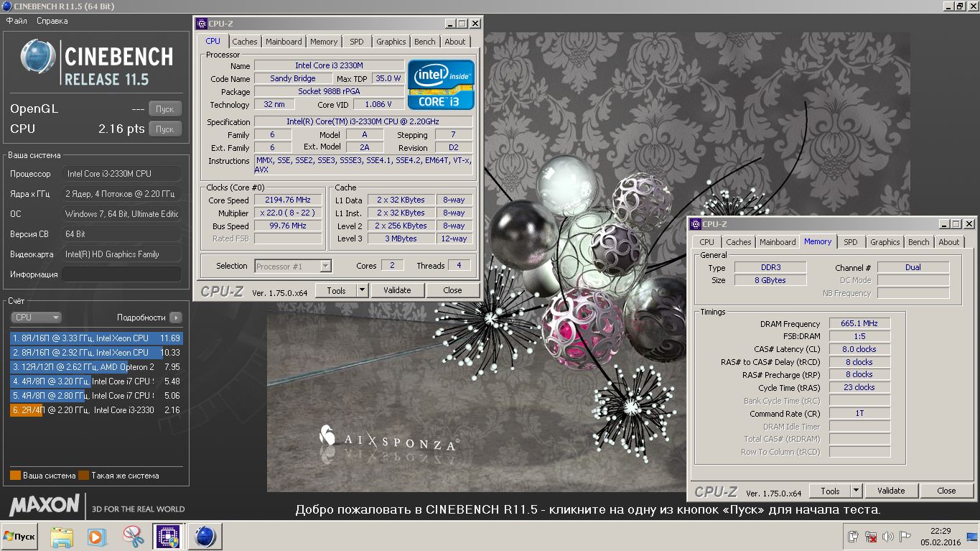
Task: Click the Cinebench title bar icon
Action: coord(6,6)
